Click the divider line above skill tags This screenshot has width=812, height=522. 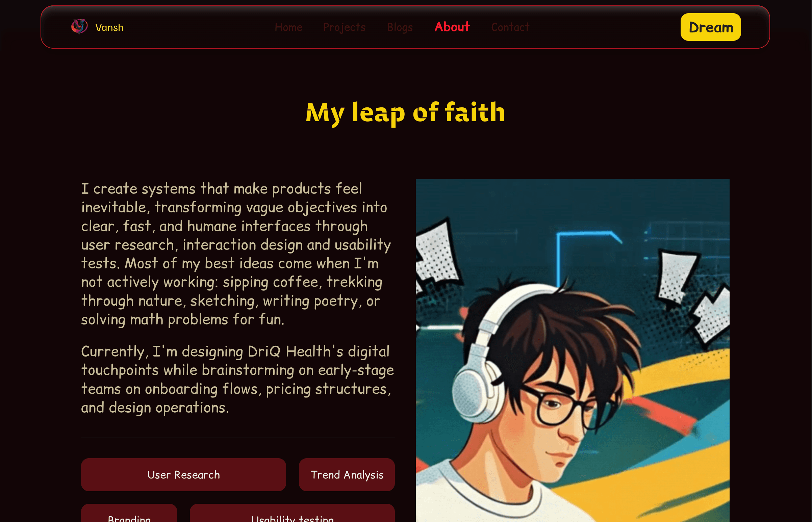click(238, 437)
